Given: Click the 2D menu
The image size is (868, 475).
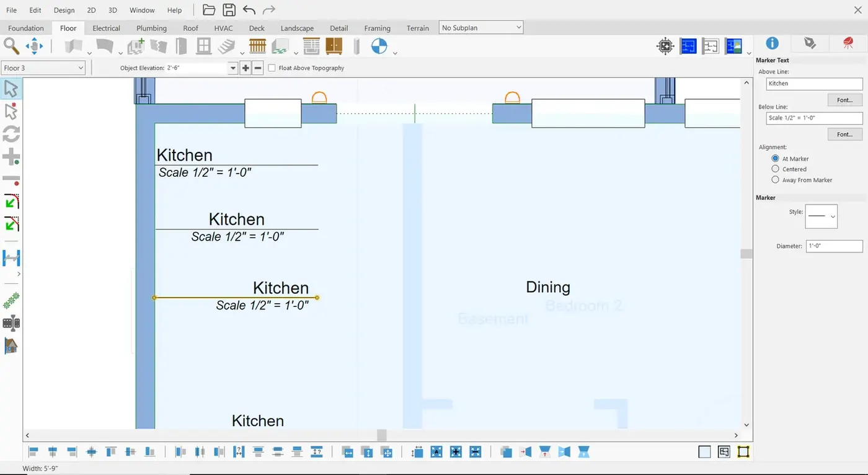Looking at the screenshot, I should pyautogui.click(x=91, y=10).
